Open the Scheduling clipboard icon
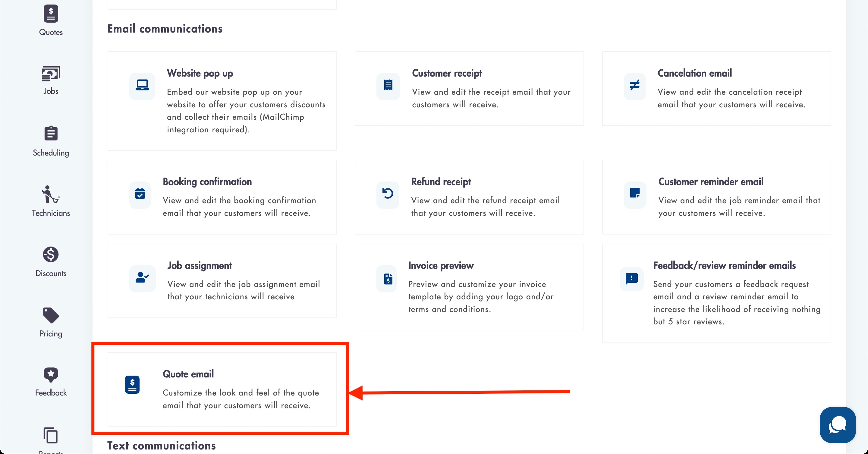This screenshot has width=868, height=454. [x=51, y=134]
